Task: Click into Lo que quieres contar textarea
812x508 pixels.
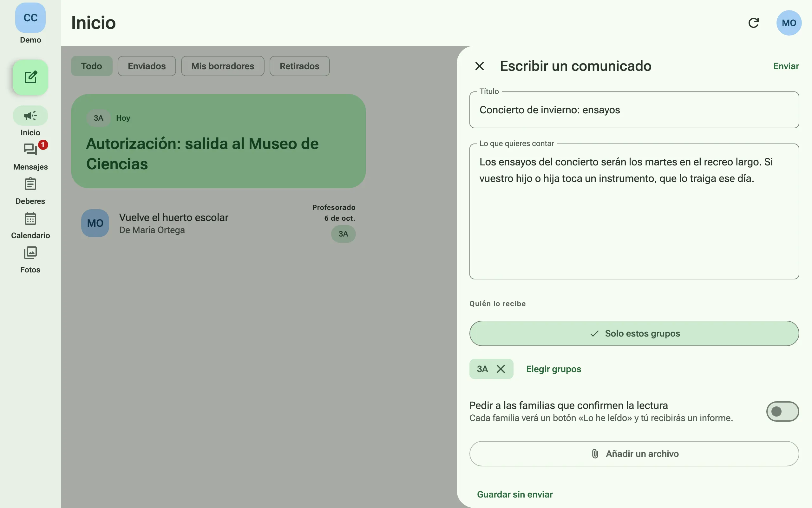Action: [634, 211]
